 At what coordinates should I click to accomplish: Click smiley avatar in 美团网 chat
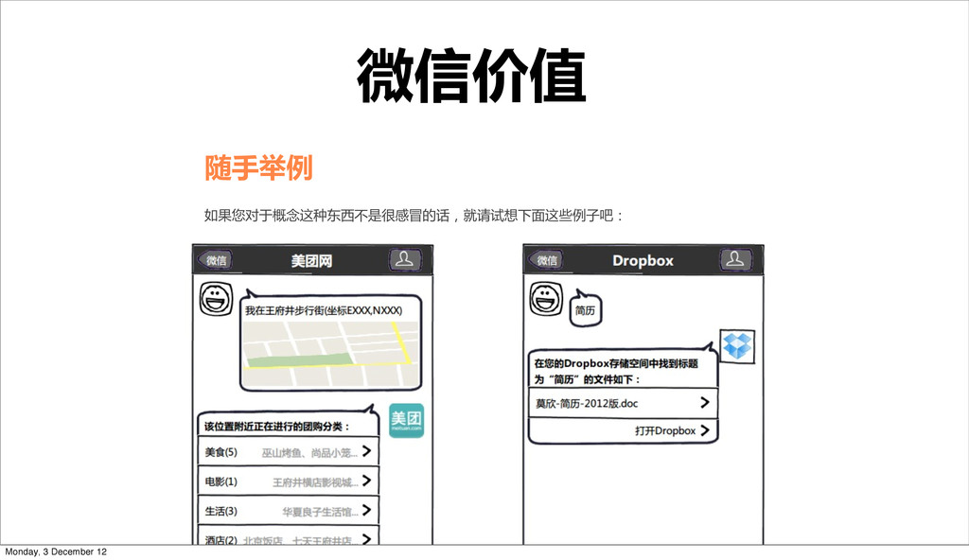coord(216,299)
